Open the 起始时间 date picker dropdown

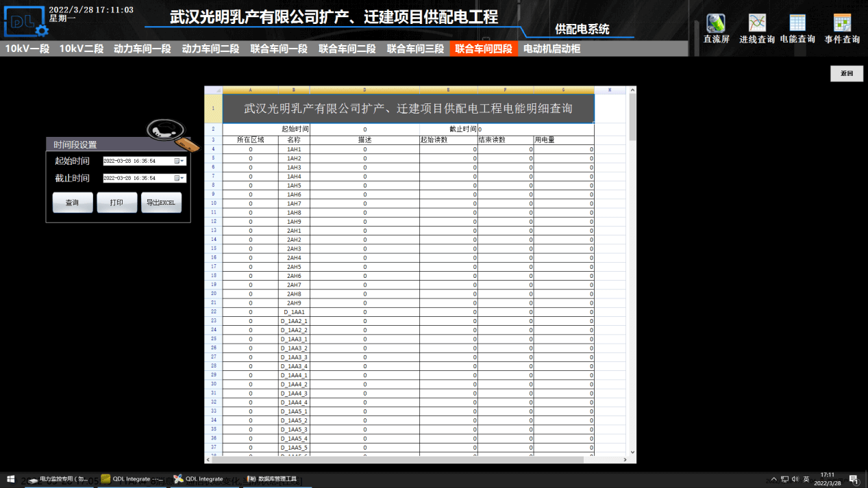pyautogui.click(x=179, y=162)
